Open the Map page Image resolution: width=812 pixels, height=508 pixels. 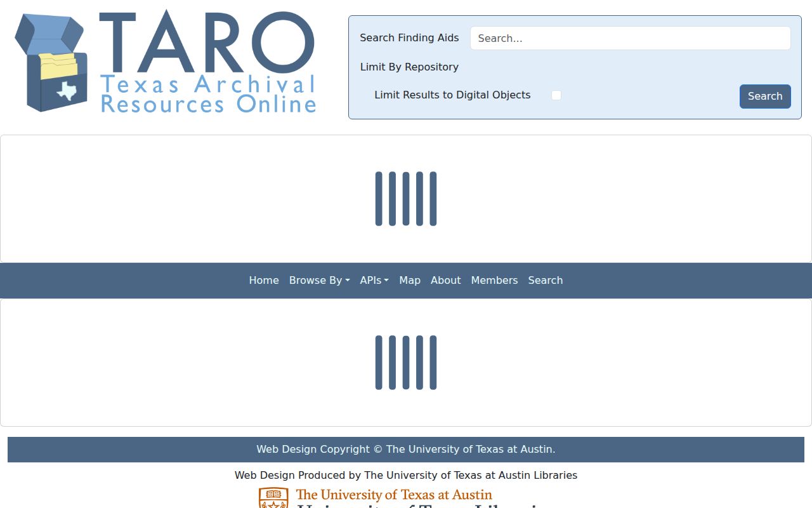[410, 280]
